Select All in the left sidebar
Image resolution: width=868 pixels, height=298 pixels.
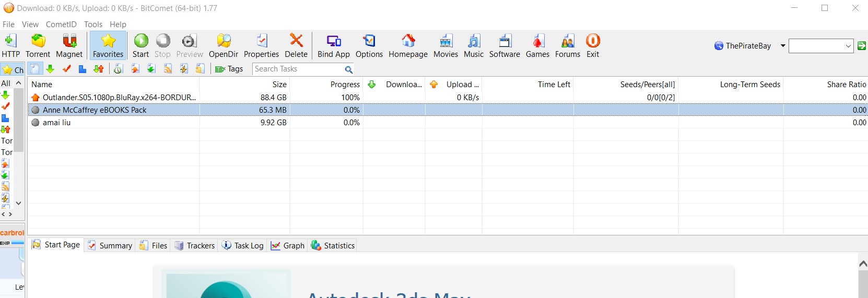coord(6,83)
